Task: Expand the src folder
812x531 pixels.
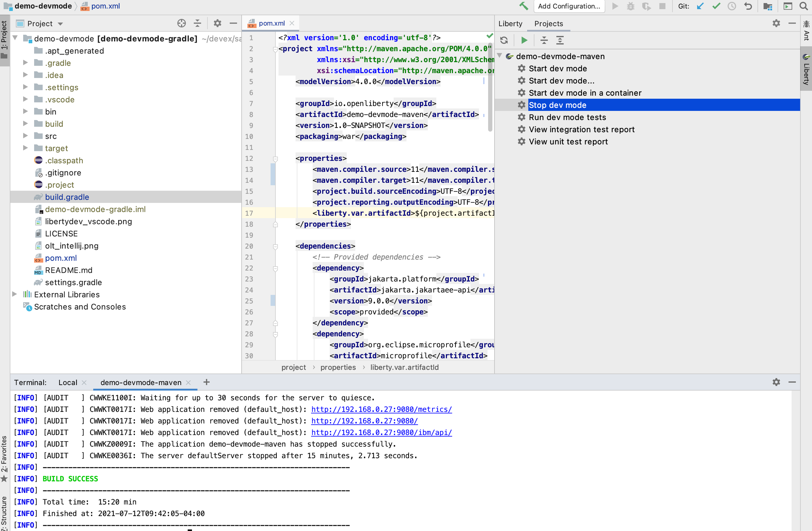Action: tap(25, 135)
